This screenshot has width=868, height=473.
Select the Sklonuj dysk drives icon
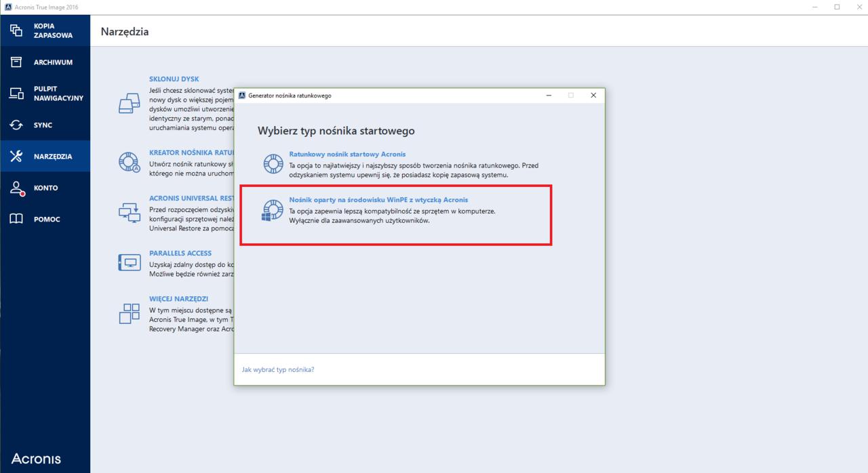[129, 104]
